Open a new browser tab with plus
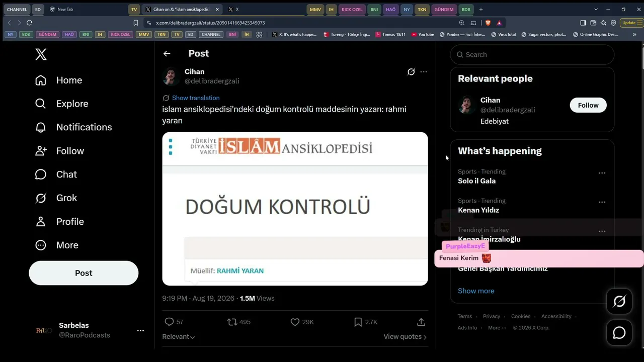The image size is (644, 362). pyautogui.click(x=481, y=10)
